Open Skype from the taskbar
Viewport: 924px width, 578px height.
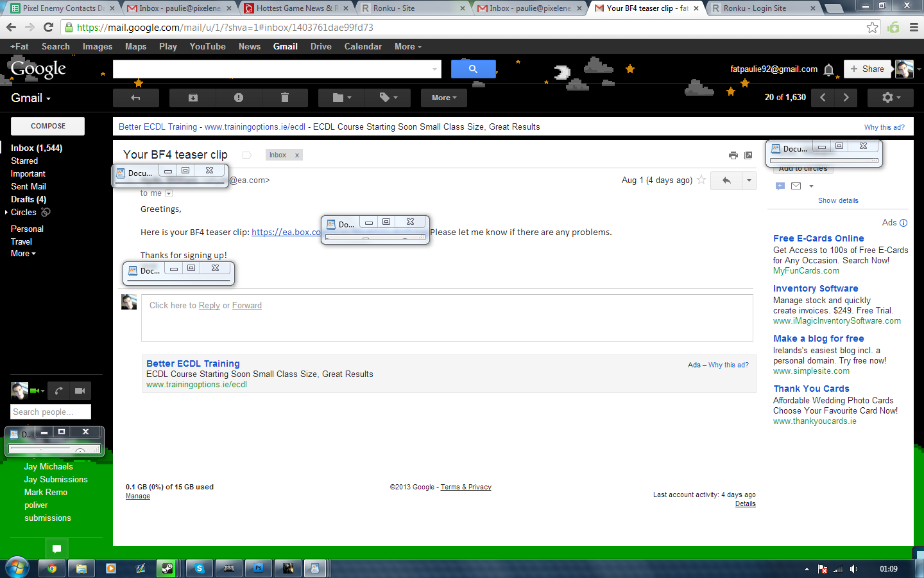pyautogui.click(x=200, y=568)
